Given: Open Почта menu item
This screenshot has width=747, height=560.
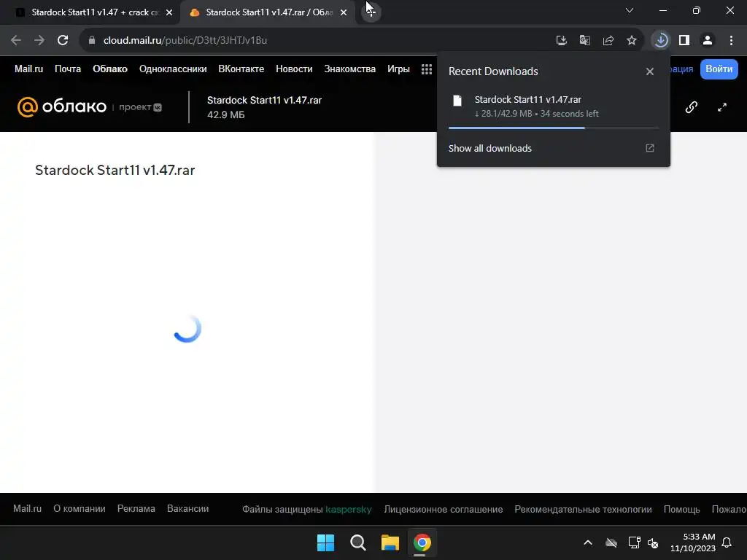Looking at the screenshot, I should (68, 69).
